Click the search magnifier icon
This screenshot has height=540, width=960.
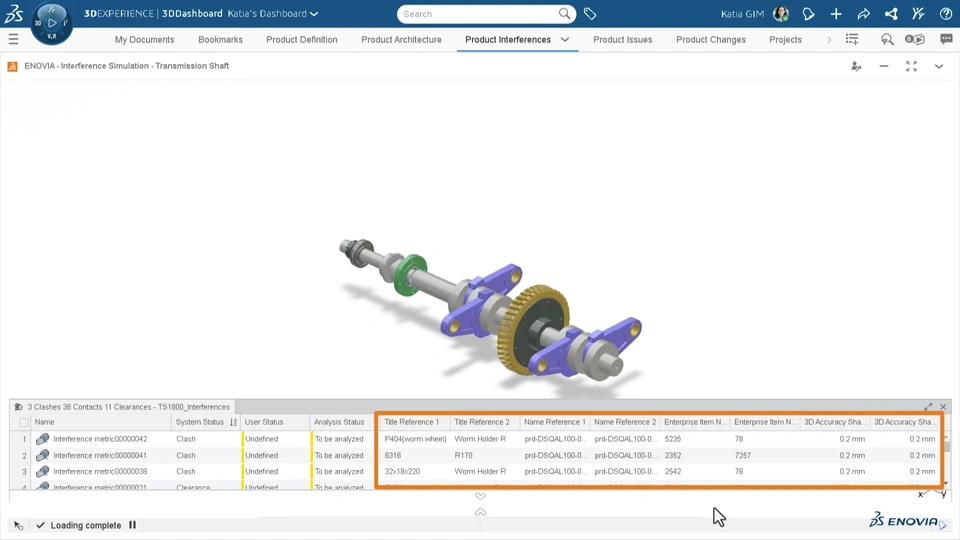pyautogui.click(x=564, y=13)
